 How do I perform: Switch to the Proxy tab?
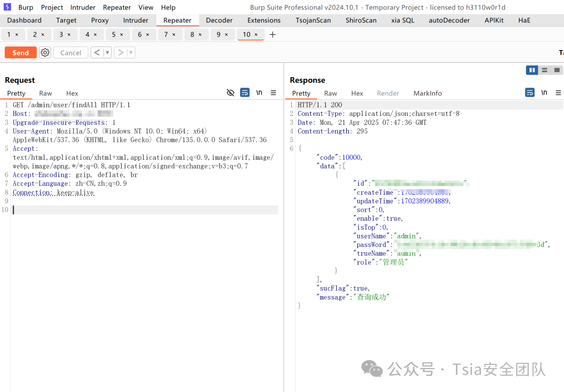pyautogui.click(x=100, y=20)
